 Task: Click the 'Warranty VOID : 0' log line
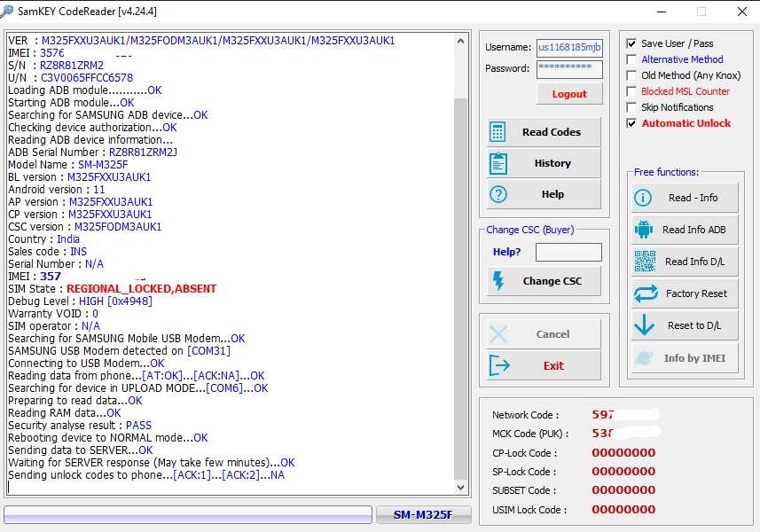[x=53, y=314]
